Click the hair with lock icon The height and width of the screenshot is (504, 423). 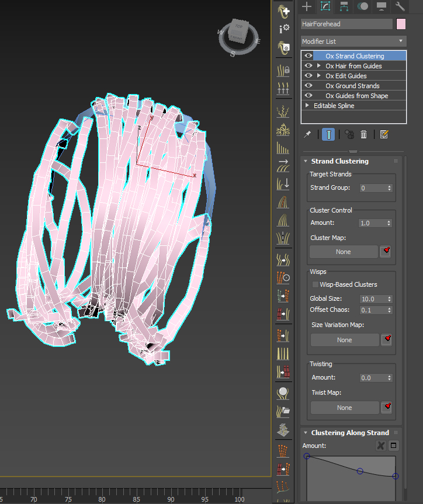[x=284, y=70]
